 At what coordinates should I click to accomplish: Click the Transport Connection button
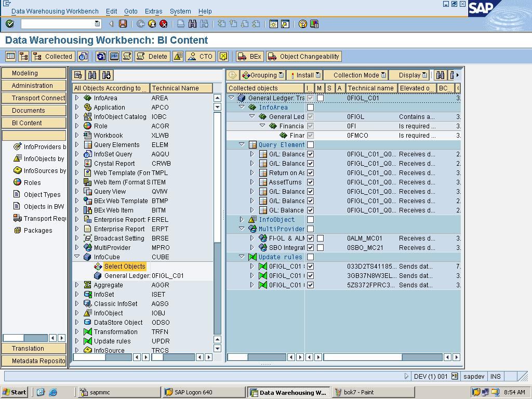(34, 98)
